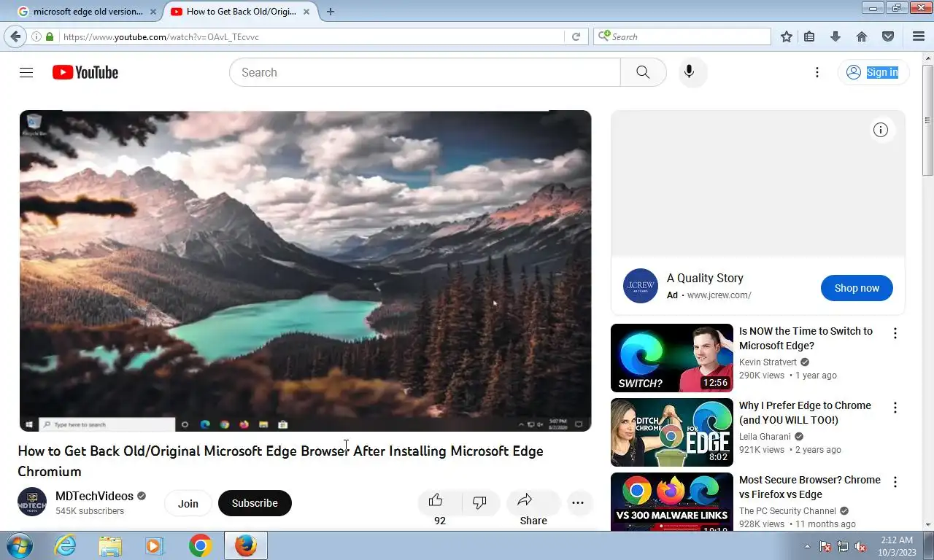Open 'Why I Prefer Edge to Chrome' title

click(805, 413)
